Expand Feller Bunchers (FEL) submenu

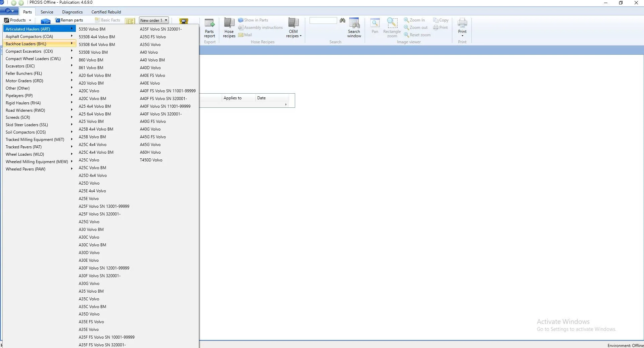pyautogui.click(x=40, y=73)
